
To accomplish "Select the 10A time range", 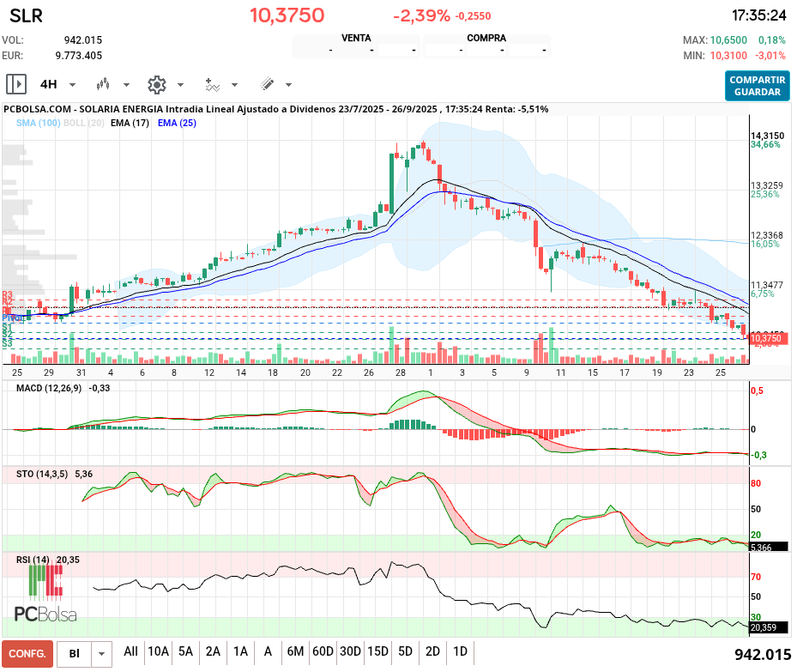I will (158, 651).
